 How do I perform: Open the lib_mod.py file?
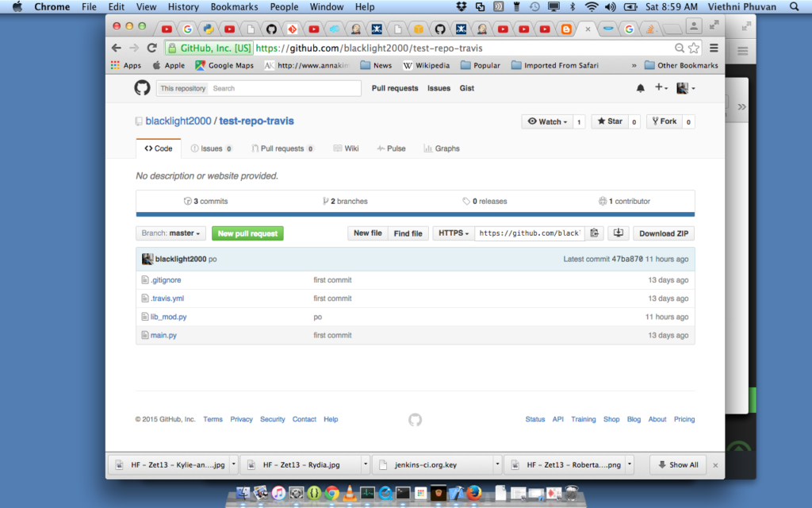pyautogui.click(x=168, y=317)
